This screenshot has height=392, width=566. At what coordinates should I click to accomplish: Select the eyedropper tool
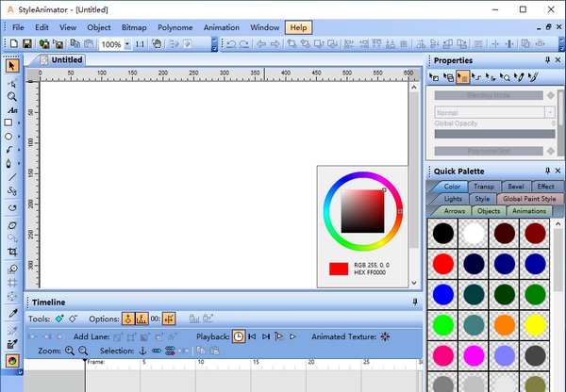click(11, 312)
